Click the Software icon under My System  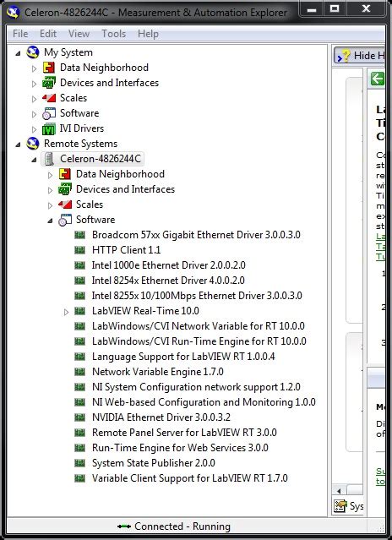(x=49, y=113)
